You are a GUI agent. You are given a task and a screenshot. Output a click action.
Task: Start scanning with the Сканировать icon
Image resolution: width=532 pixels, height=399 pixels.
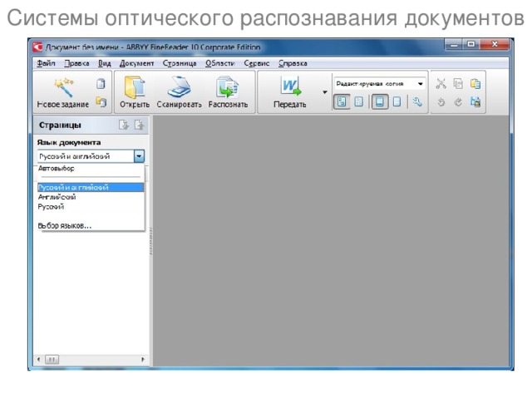point(180,87)
